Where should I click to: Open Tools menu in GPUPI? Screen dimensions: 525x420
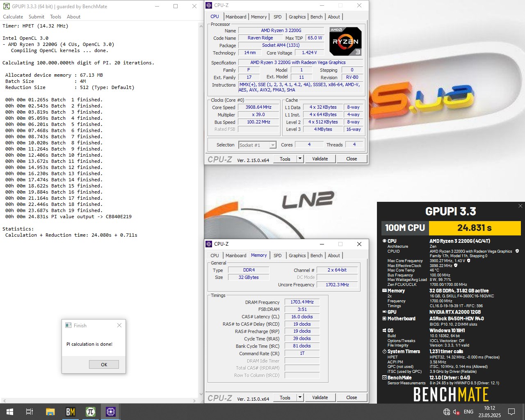(56, 17)
